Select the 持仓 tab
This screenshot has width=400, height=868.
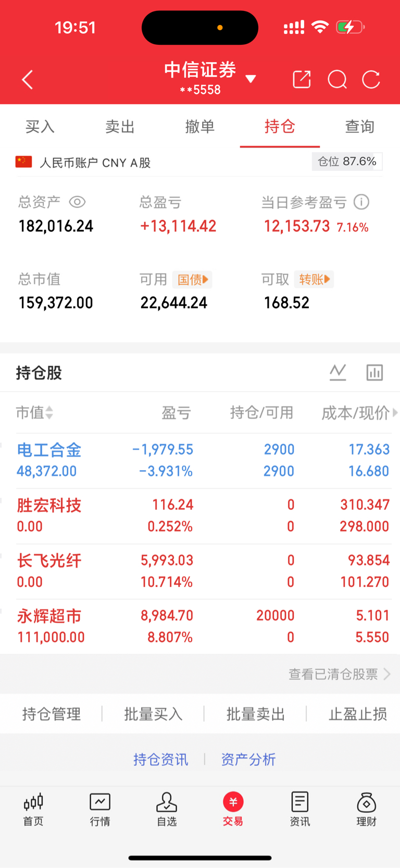tap(280, 127)
